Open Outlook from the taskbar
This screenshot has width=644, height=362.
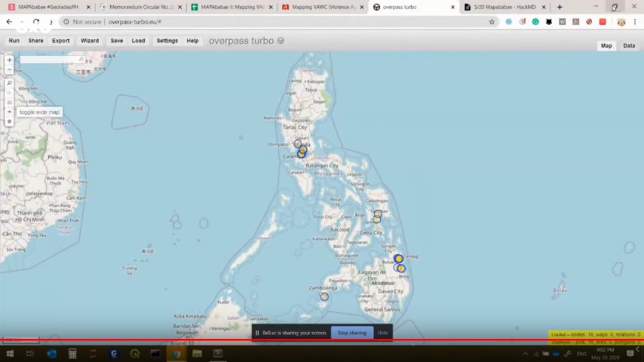pyautogui.click(x=51, y=354)
